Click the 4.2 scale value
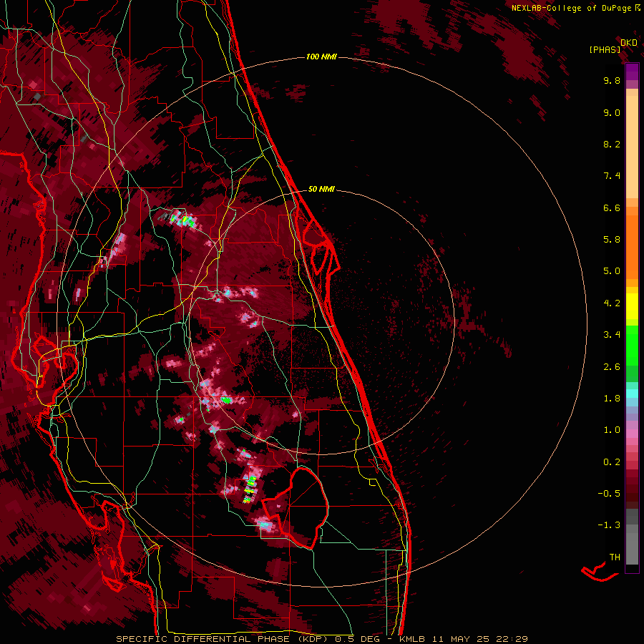Image resolution: width=644 pixels, height=644 pixels. point(612,303)
